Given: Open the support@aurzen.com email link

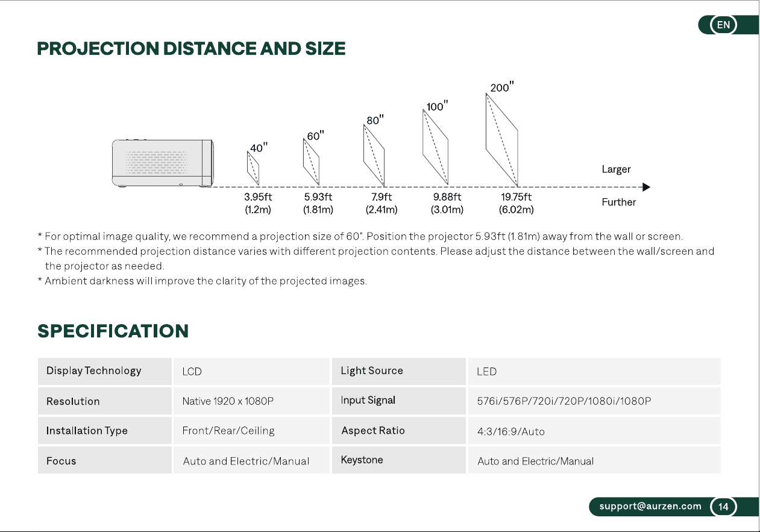Looking at the screenshot, I should tap(650, 507).
